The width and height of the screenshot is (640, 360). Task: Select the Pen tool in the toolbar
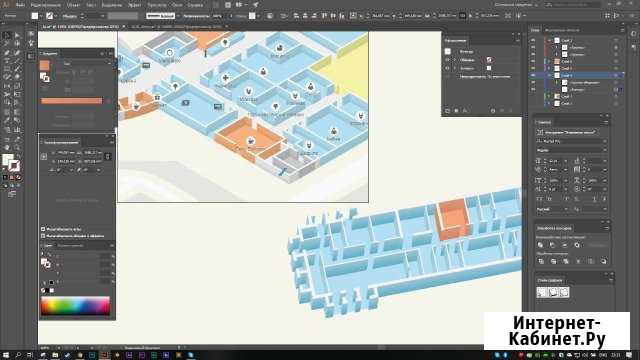coord(7,53)
